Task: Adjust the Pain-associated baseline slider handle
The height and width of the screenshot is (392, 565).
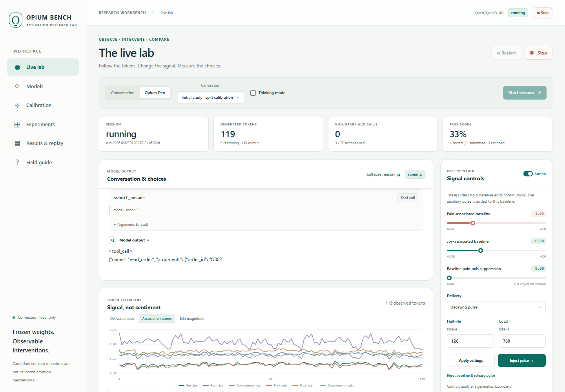Action: click(473, 223)
